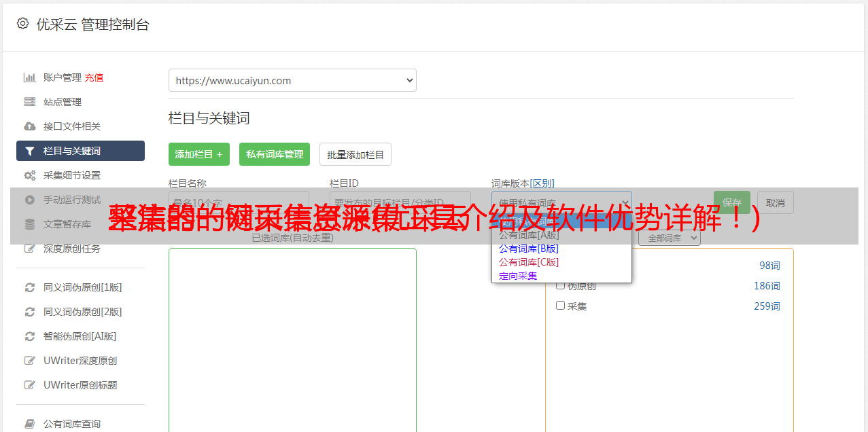This screenshot has height=432, width=868.
Task: Click the 栏目ID input field
Action: [400, 202]
